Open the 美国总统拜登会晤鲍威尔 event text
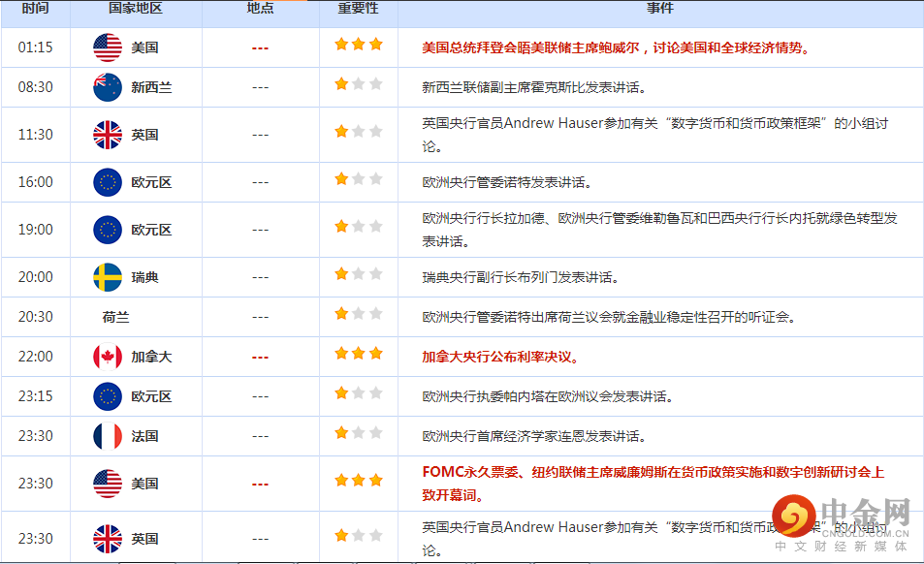The height and width of the screenshot is (564, 924). 616,47
